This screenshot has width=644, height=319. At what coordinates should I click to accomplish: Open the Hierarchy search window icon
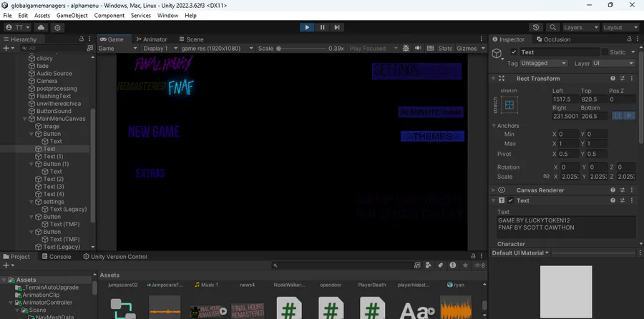pos(90,48)
